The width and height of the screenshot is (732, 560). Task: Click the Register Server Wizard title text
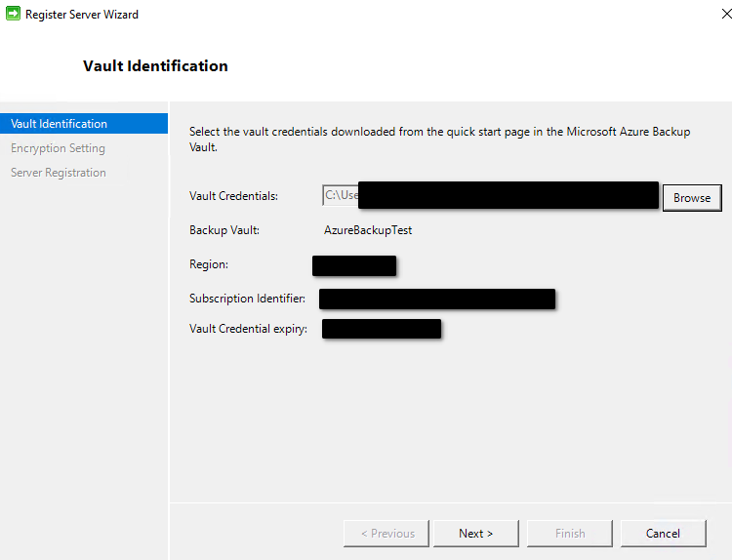(x=82, y=15)
